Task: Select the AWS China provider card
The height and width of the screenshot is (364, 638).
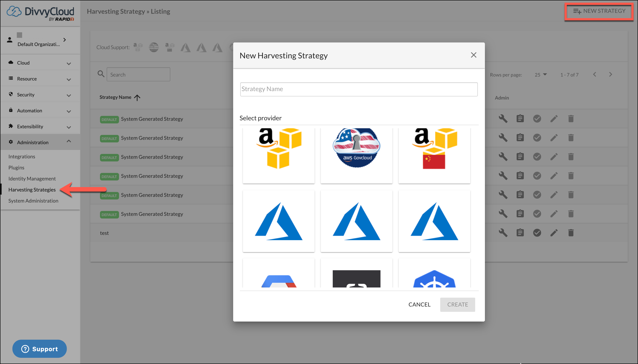Action: point(434,155)
